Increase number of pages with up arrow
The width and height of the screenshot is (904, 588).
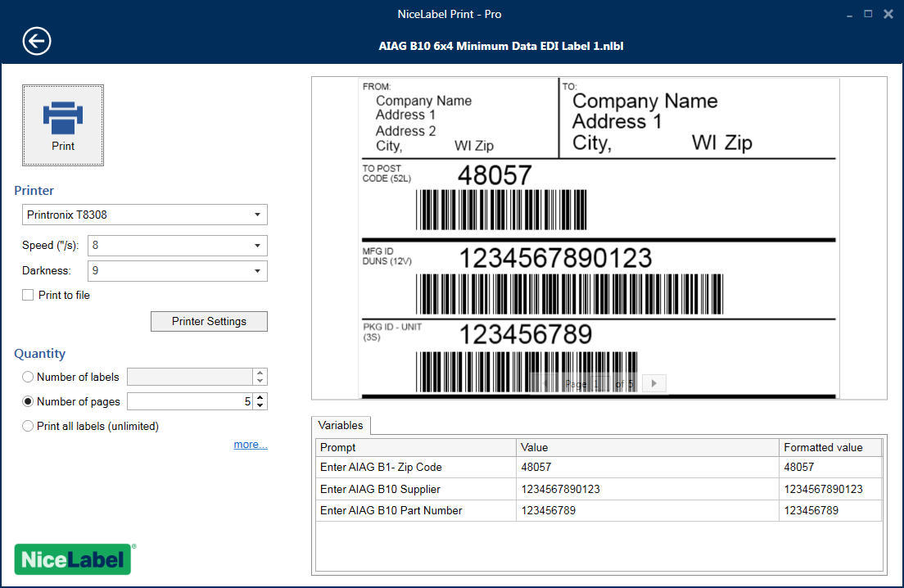pos(260,397)
